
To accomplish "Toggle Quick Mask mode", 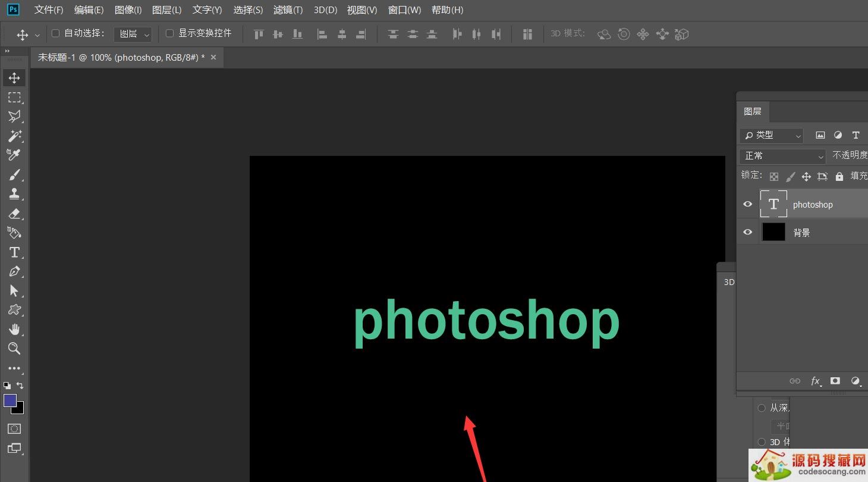I will (x=14, y=428).
